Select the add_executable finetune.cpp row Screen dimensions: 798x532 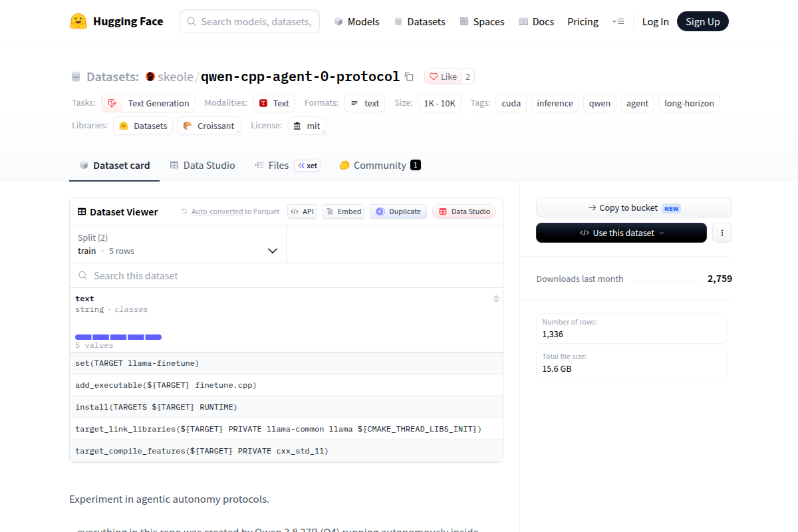tap(286, 385)
